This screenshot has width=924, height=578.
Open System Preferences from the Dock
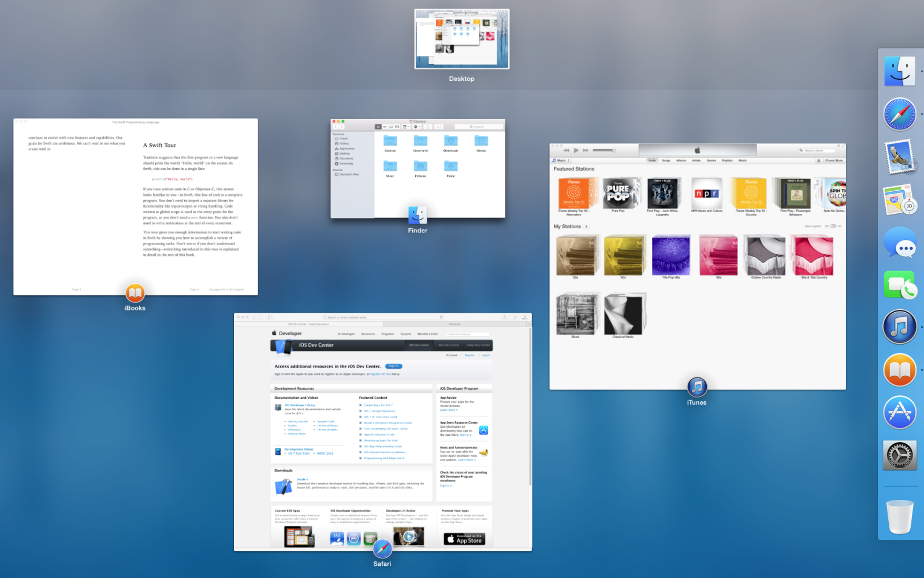pos(900,455)
